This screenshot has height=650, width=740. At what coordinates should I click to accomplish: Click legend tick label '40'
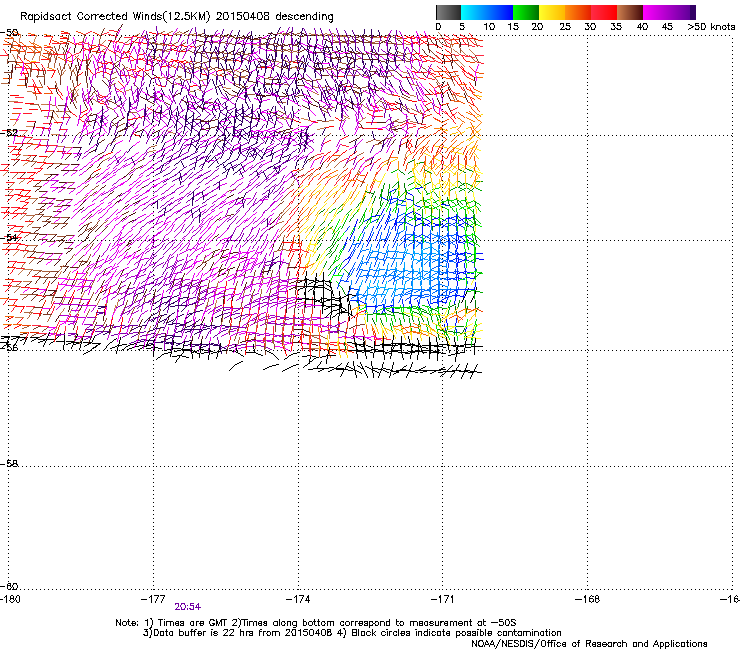[x=642, y=27]
